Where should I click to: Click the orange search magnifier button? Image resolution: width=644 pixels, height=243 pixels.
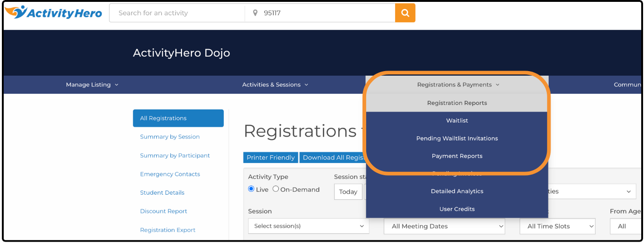[405, 13]
